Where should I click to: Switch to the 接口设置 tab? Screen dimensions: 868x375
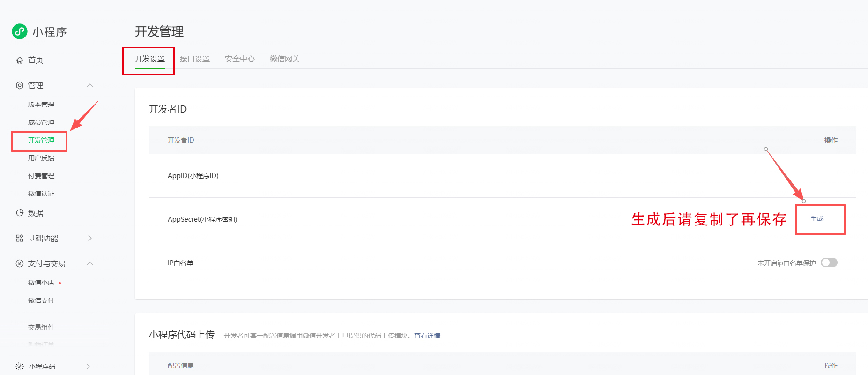pyautogui.click(x=195, y=59)
